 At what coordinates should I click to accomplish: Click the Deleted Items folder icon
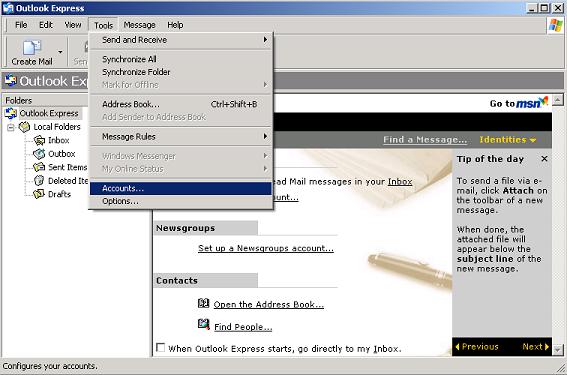point(39,180)
